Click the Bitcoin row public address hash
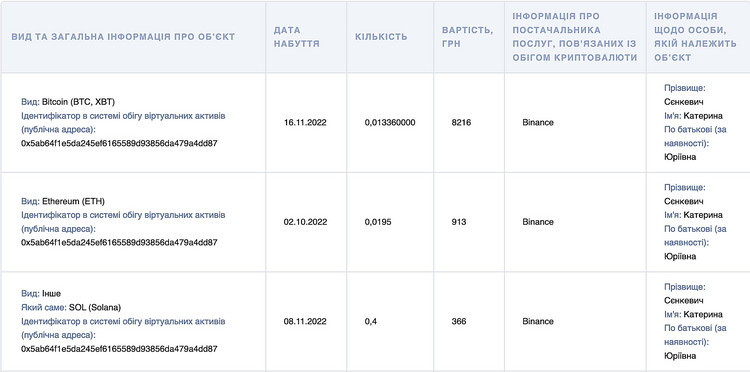 point(119,143)
